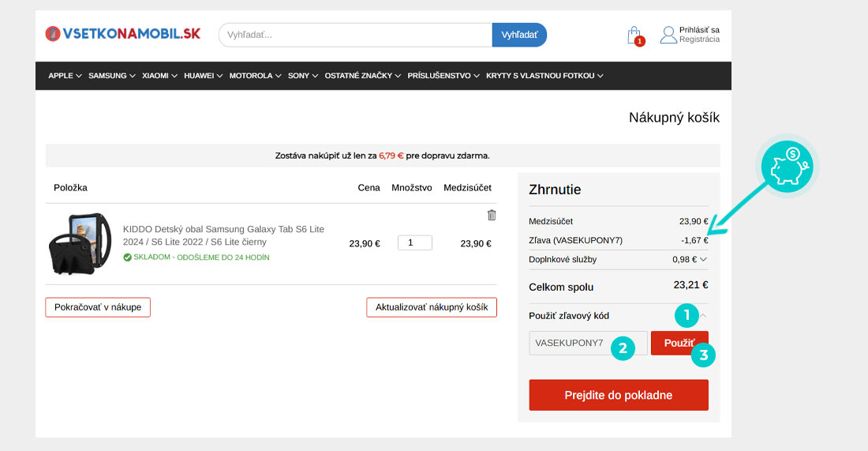Open the shopping cart bag icon
Viewport: 868px width, 451px height.
[634, 36]
